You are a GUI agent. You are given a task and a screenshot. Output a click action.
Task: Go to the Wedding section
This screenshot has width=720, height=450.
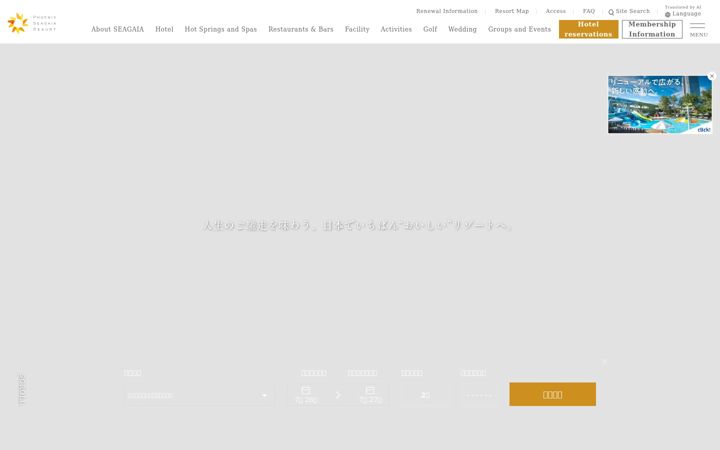[x=462, y=29]
